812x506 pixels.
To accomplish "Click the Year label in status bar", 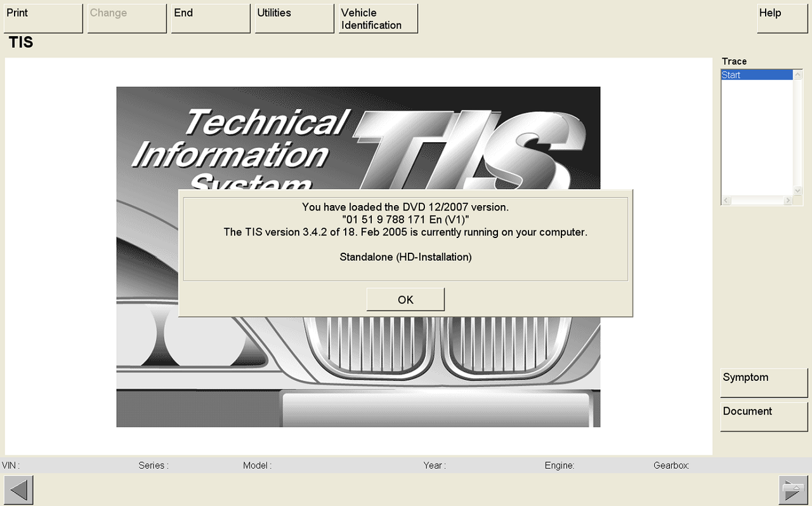I will (x=435, y=465).
